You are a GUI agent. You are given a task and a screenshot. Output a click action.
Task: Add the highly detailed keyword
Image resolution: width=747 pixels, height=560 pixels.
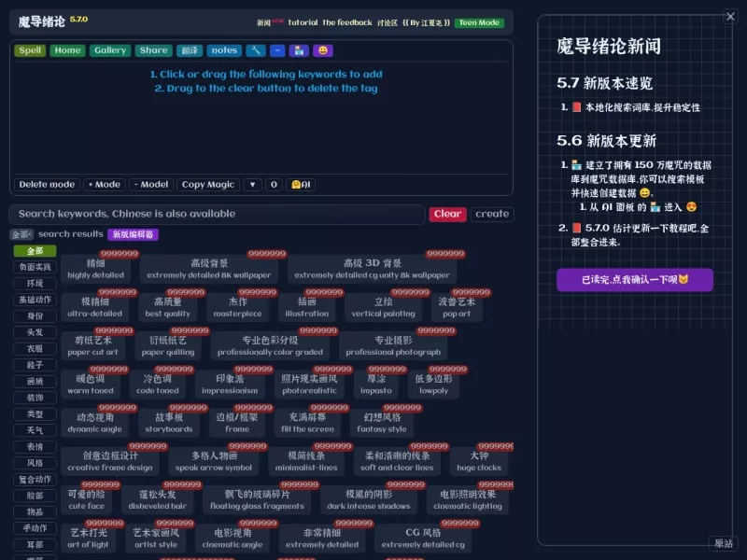click(x=96, y=269)
